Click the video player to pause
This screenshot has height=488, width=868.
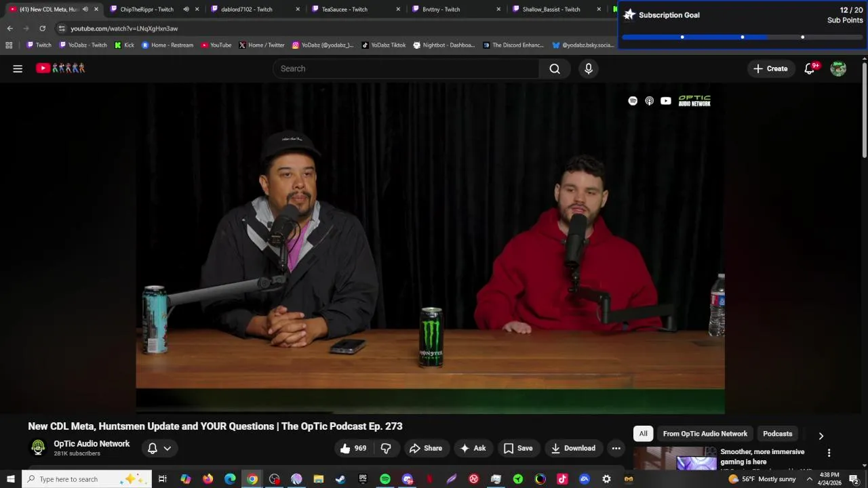(x=430, y=248)
